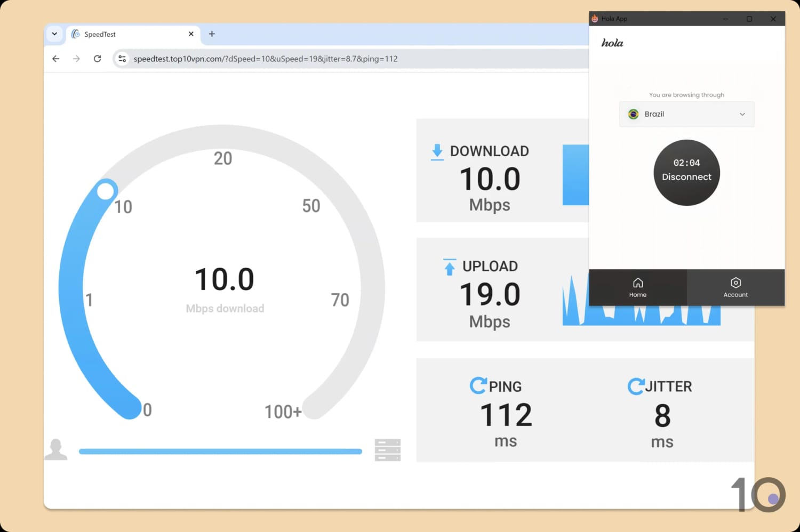
Task: Click the hola logo
Action: [x=612, y=43]
